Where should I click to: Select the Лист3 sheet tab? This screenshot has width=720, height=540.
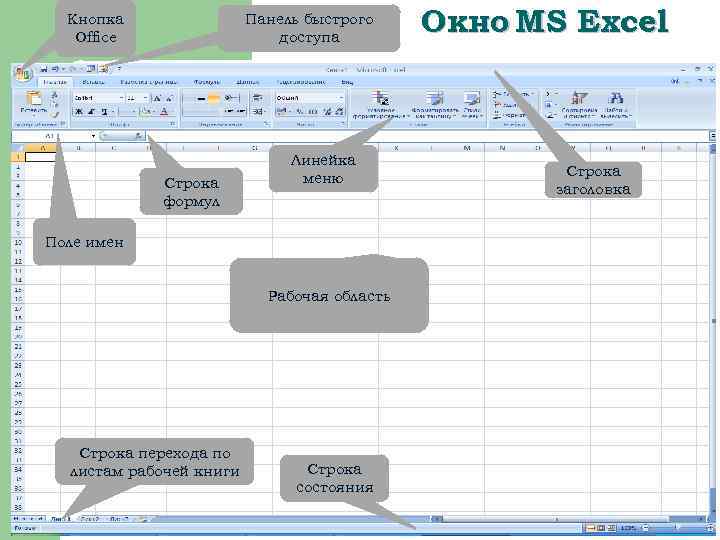(x=119, y=519)
